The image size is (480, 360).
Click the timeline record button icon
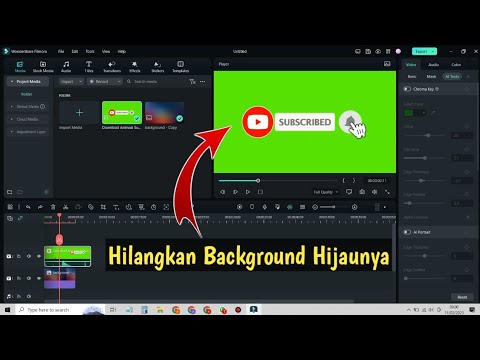click(x=239, y=207)
